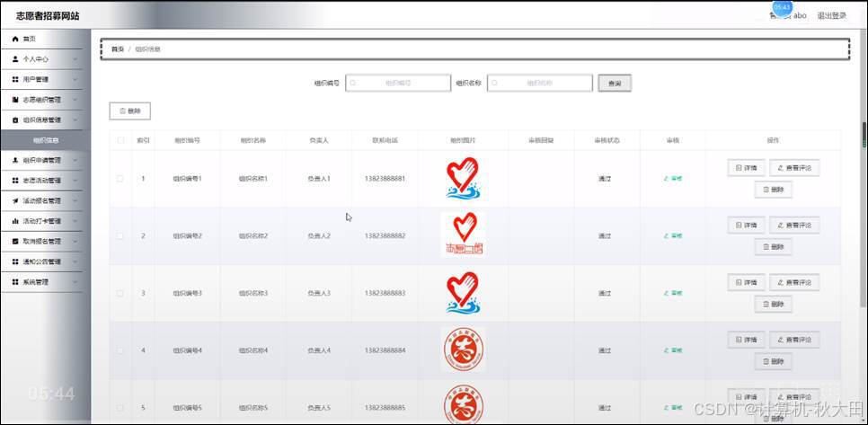
Task: Click green 审核 link in row 2
Action: (x=673, y=235)
